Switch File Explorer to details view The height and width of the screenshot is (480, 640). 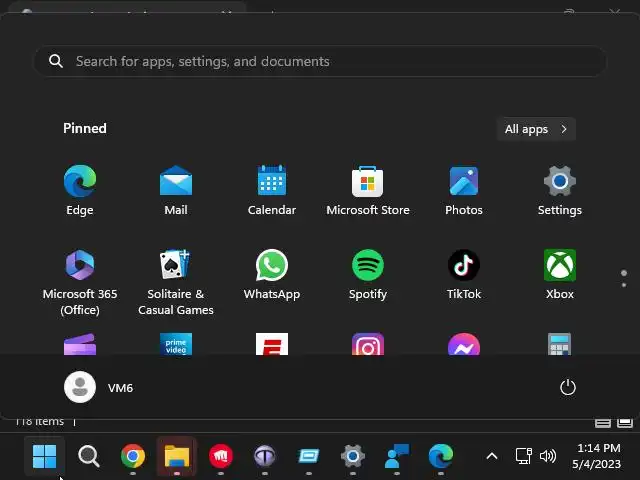coord(602,423)
